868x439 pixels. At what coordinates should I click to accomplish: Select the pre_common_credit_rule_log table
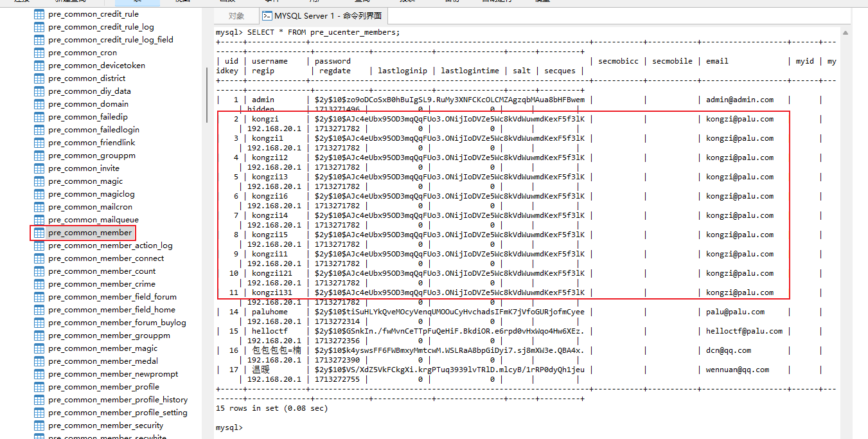[x=101, y=27]
